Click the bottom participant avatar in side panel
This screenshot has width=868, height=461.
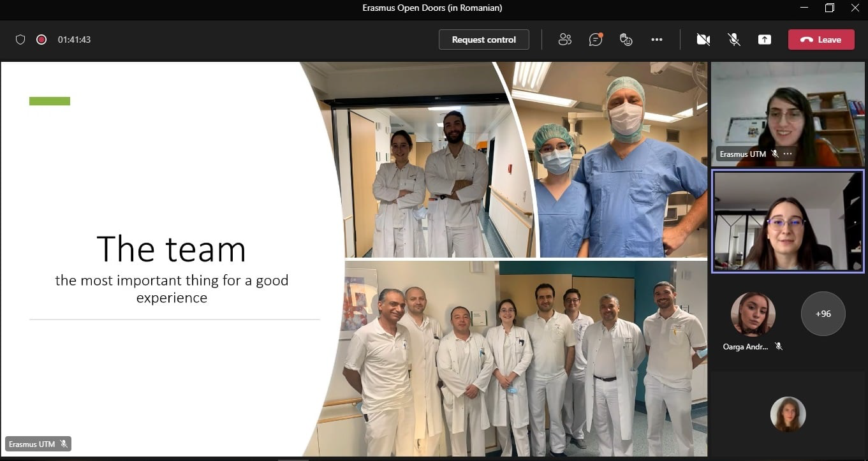(788, 414)
